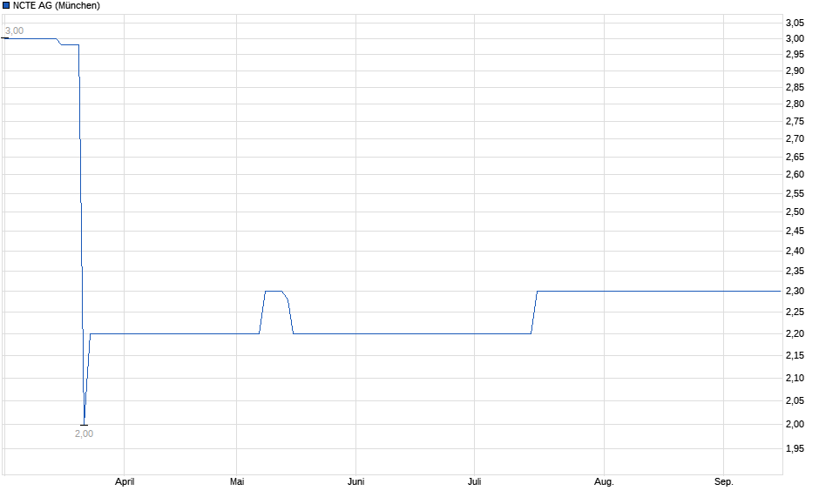Click the 1,95 y-axis value
819x504 pixels.
click(795, 448)
